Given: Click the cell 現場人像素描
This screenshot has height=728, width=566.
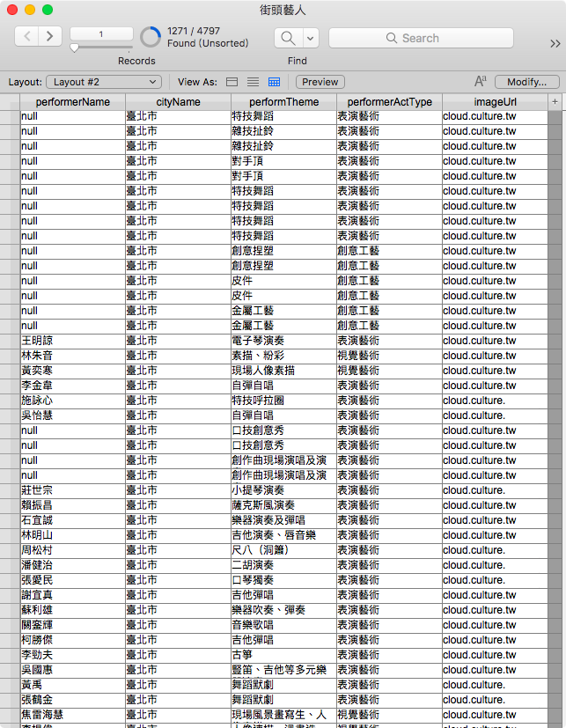Looking at the screenshot, I should pyautogui.click(x=283, y=371).
